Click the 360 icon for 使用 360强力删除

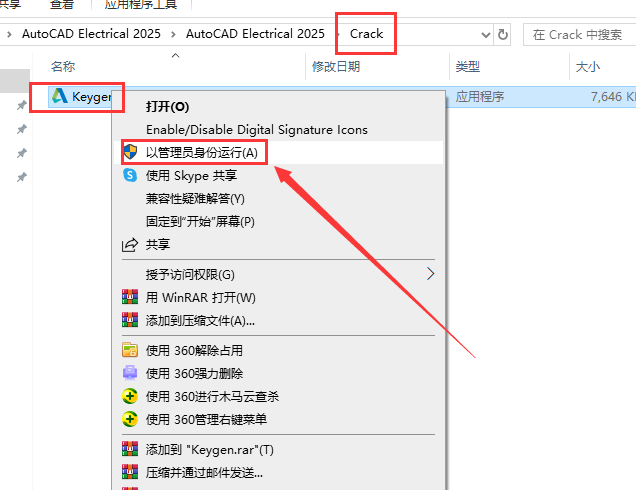click(x=129, y=373)
